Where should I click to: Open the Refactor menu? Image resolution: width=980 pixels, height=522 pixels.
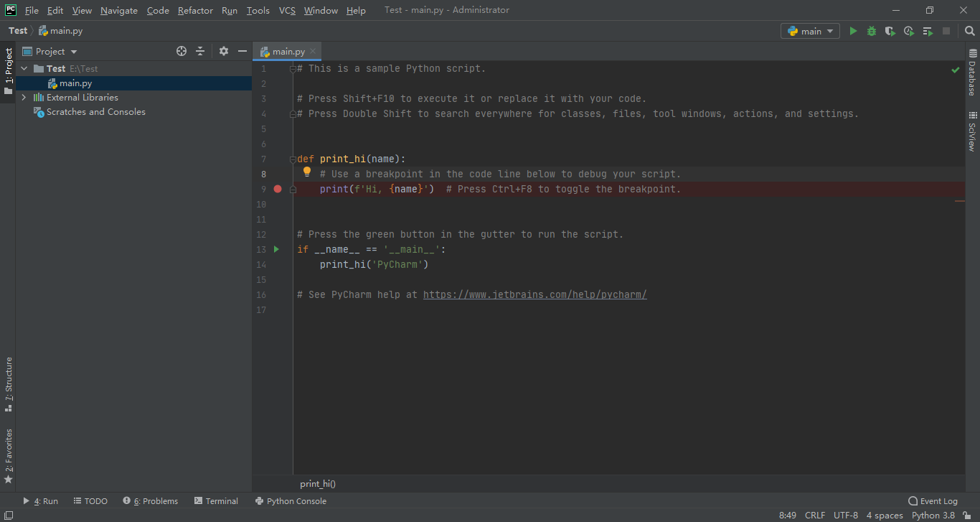click(x=195, y=10)
